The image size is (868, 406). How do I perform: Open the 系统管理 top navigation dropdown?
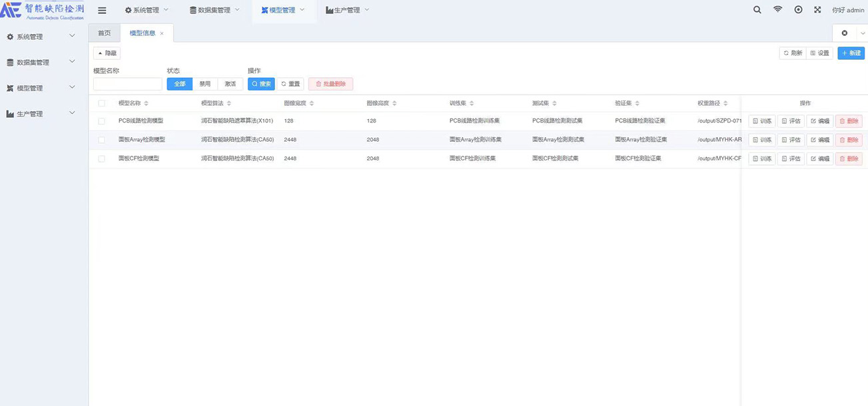(147, 10)
